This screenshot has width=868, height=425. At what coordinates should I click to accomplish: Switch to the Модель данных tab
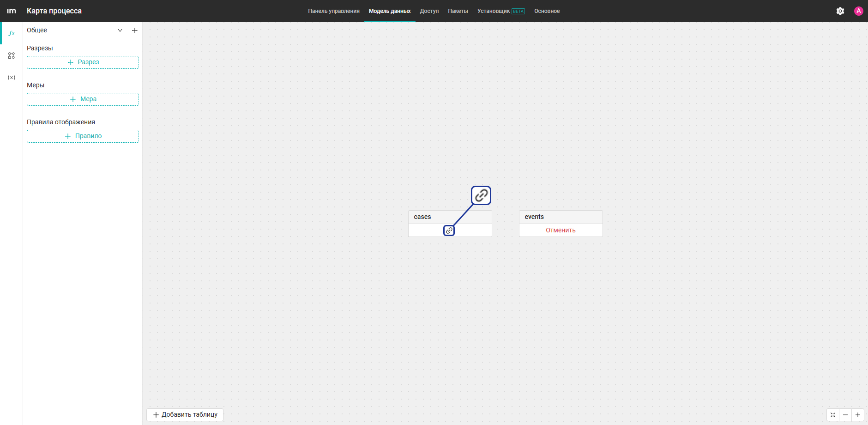pyautogui.click(x=390, y=11)
